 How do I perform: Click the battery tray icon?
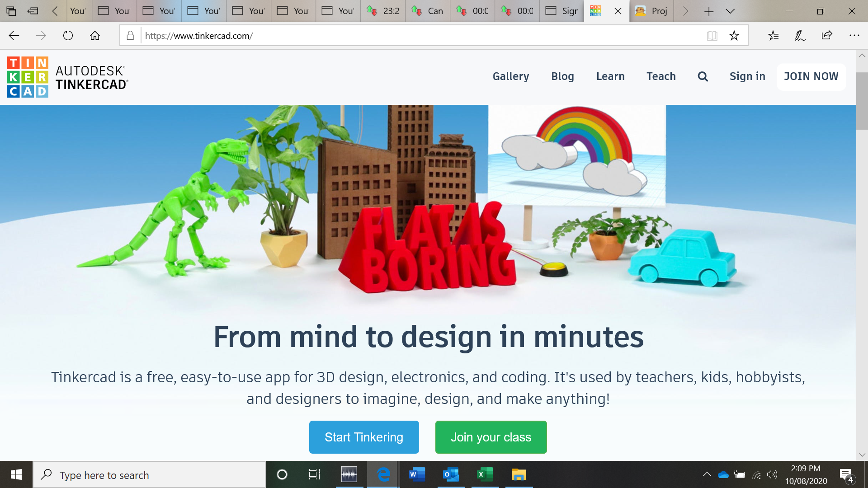point(740,474)
